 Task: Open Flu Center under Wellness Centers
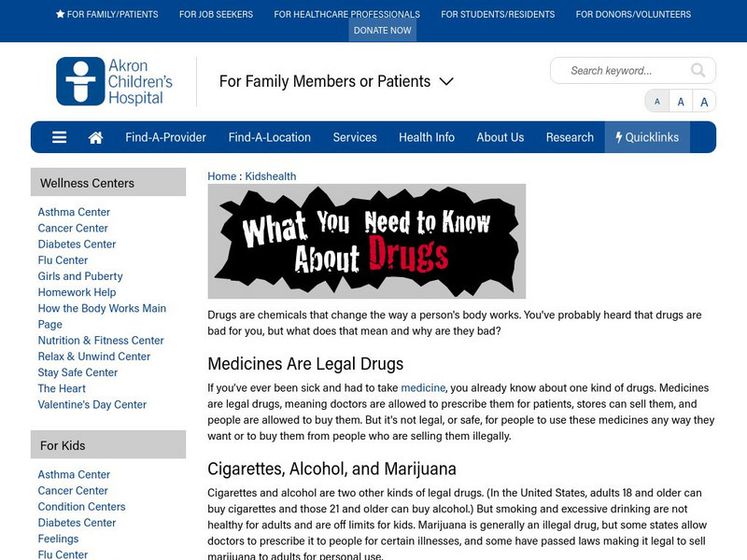click(x=63, y=260)
